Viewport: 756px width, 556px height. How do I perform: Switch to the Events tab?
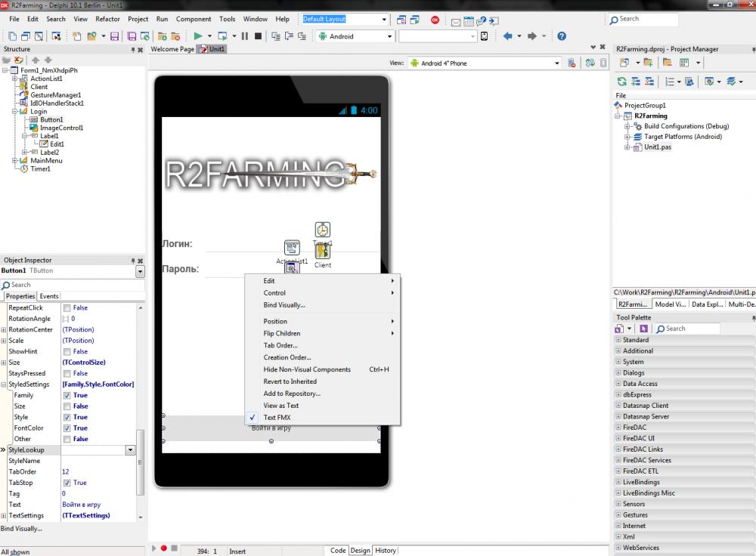coord(49,296)
